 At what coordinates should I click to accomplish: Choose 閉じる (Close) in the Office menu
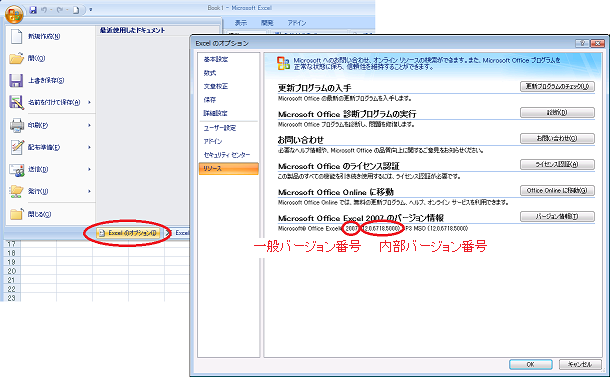[x=51, y=214]
